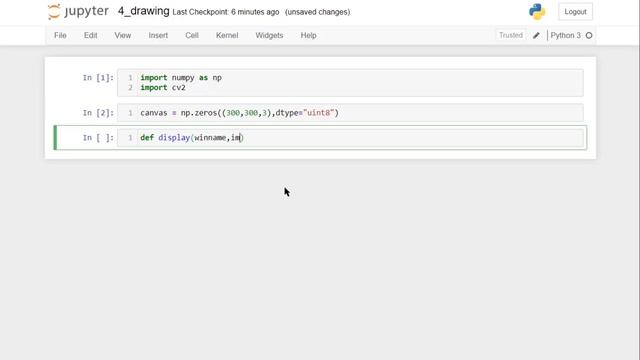The image size is (640, 360).
Task: Click the unsaved changes status text
Action: point(318,12)
